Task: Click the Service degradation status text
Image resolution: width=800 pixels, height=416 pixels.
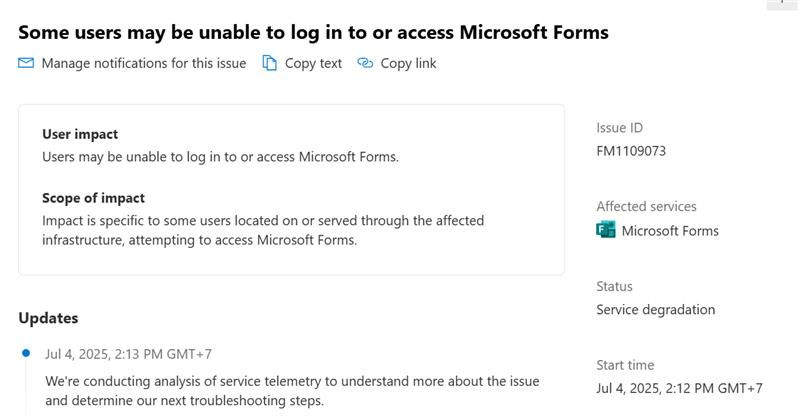Action: (x=655, y=310)
